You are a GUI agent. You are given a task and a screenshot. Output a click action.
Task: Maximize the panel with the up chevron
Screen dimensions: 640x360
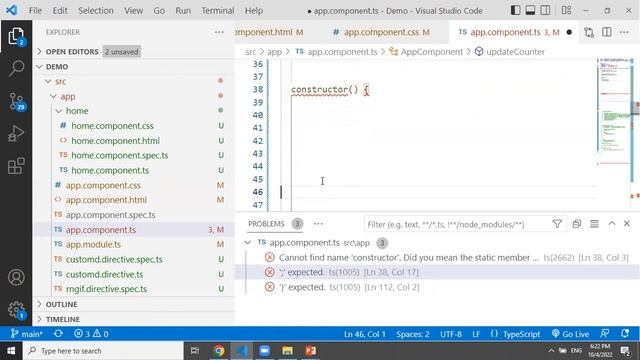(x=611, y=224)
